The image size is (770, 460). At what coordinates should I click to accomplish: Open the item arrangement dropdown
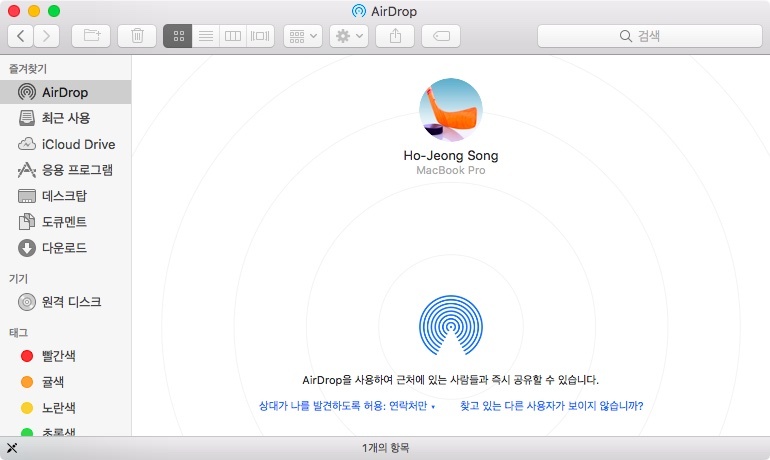click(x=303, y=36)
